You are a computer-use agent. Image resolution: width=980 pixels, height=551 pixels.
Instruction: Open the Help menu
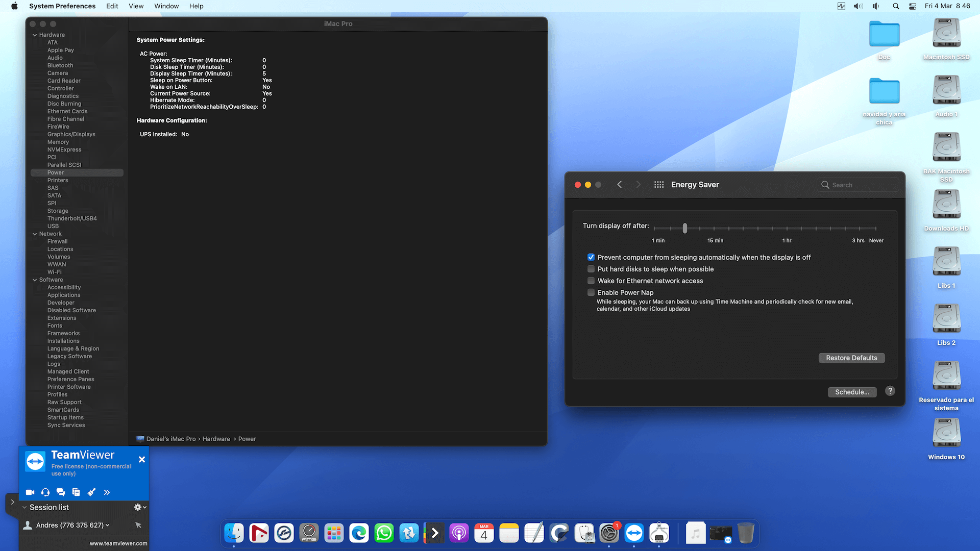pyautogui.click(x=196, y=6)
